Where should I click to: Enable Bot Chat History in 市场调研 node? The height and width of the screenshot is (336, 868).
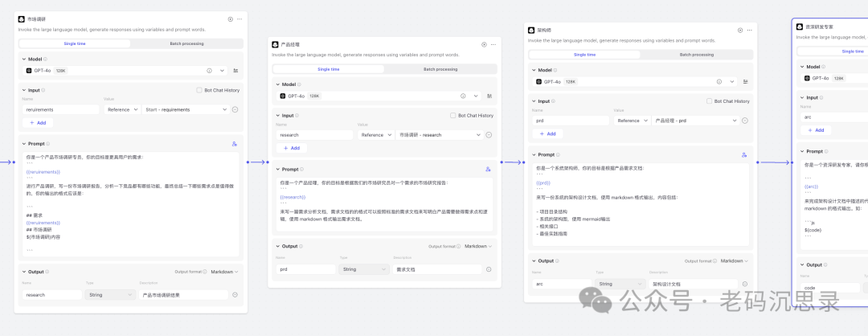point(199,90)
